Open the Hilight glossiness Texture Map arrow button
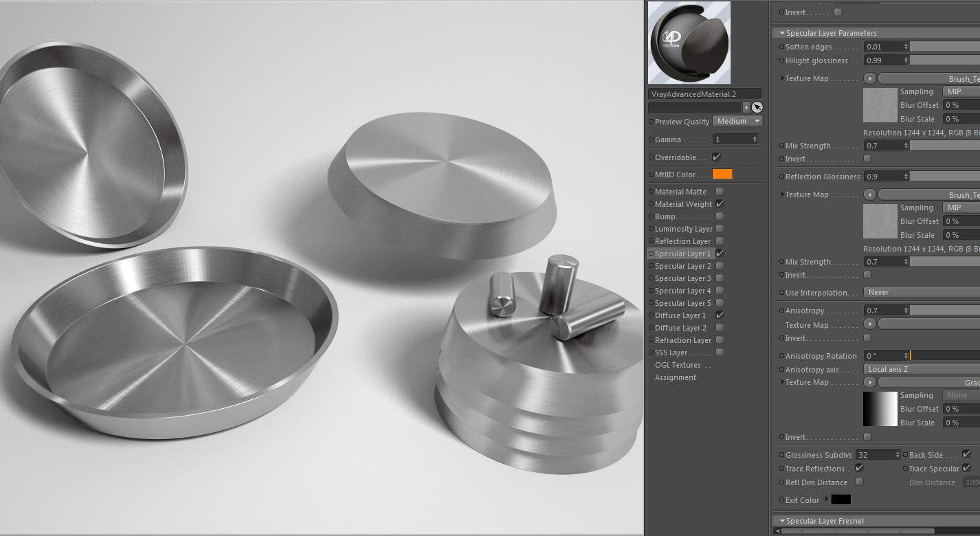 tap(870, 78)
